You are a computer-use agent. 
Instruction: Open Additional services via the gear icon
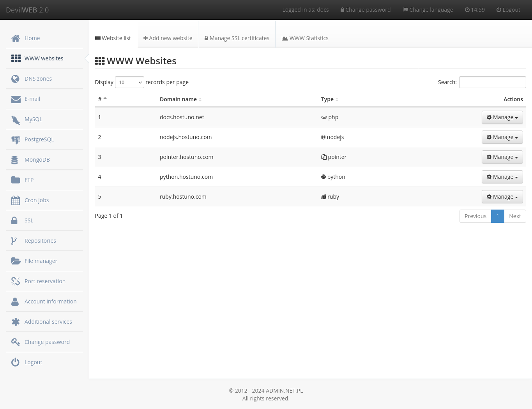click(16, 321)
